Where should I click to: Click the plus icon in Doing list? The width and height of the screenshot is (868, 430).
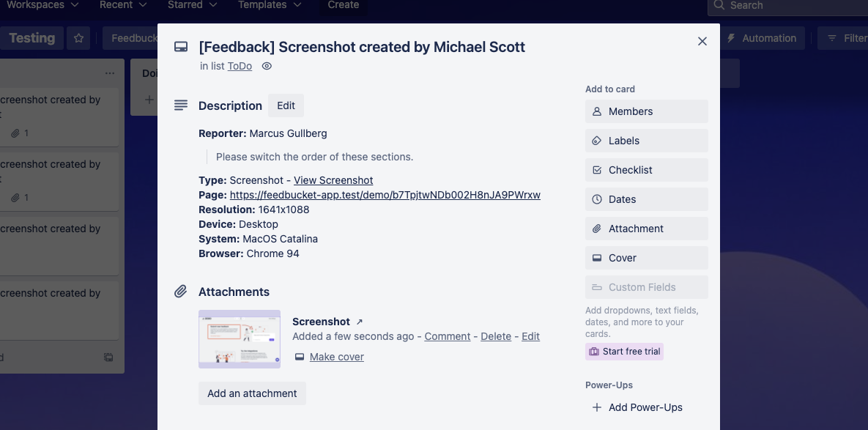click(x=149, y=100)
